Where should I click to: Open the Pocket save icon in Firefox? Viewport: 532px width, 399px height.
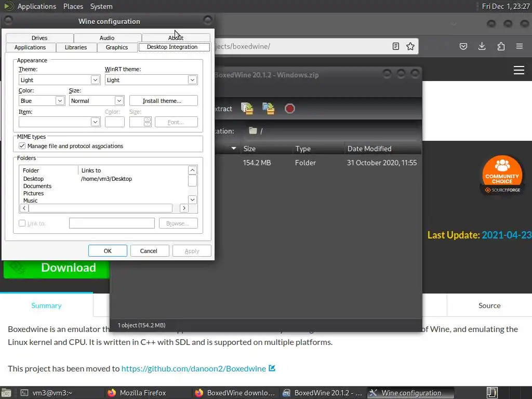tap(463, 46)
